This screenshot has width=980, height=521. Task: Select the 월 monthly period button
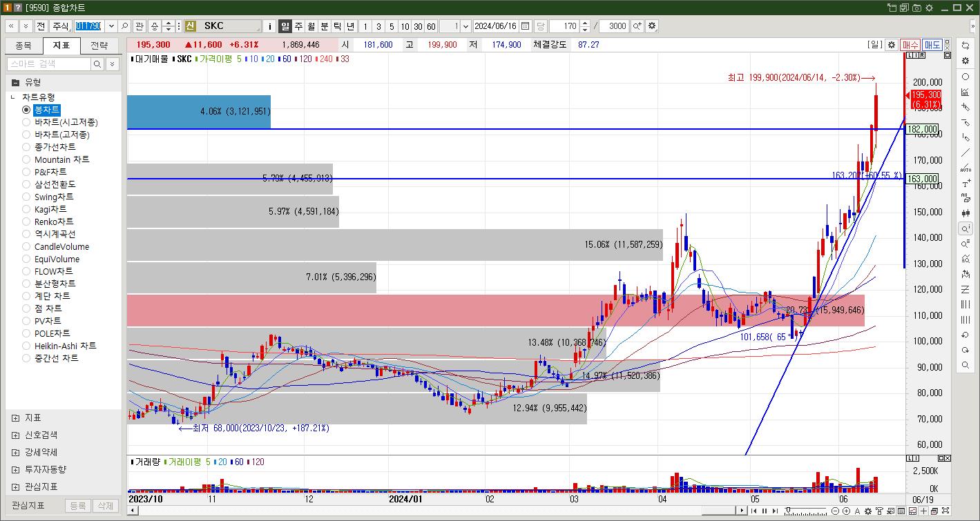[x=311, y=26]
